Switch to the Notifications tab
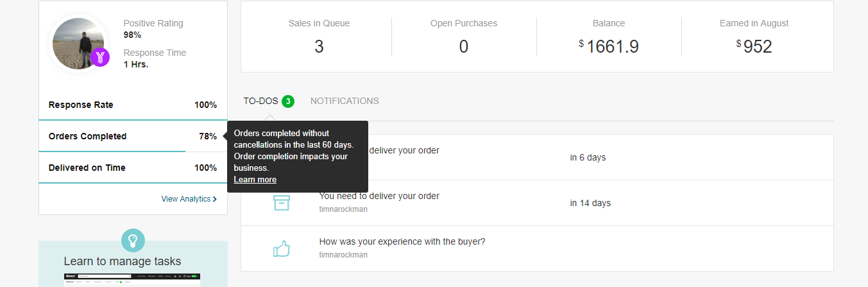This screenshot has height=287, width=868. point(345,101)
